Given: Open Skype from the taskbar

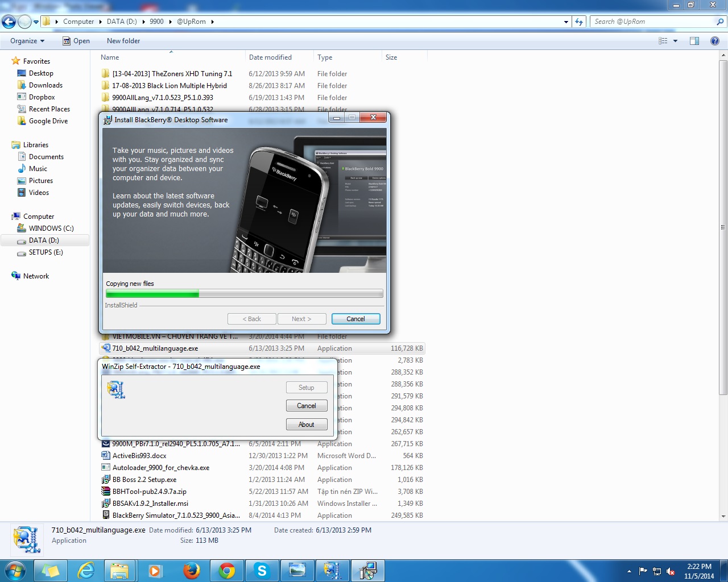Looking at the screenshot, I should (x=262, y=571).
